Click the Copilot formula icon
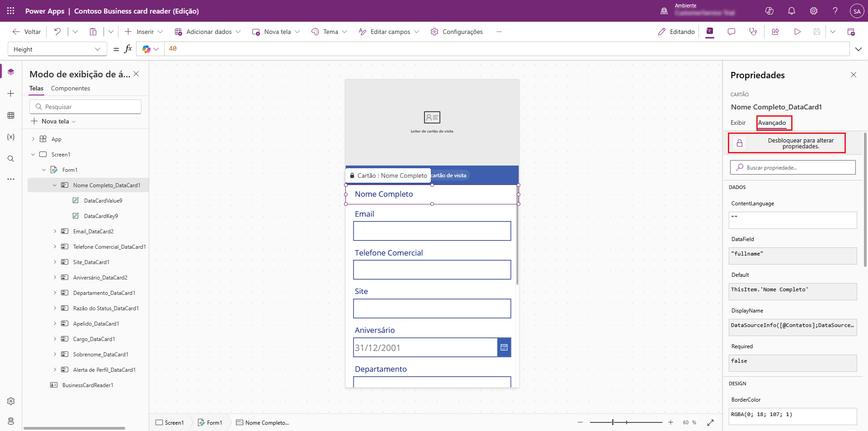 click(146, 49)
